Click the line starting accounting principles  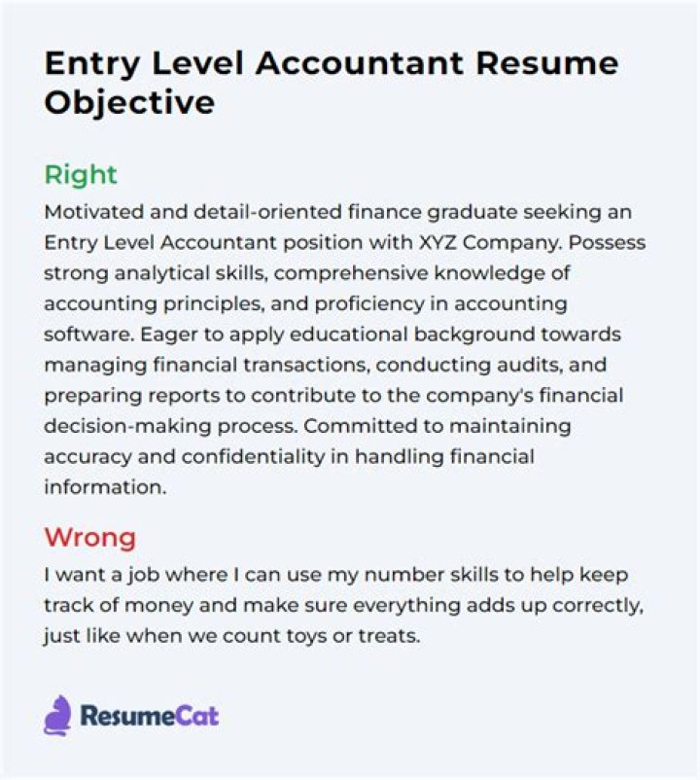tap(305, 304)
